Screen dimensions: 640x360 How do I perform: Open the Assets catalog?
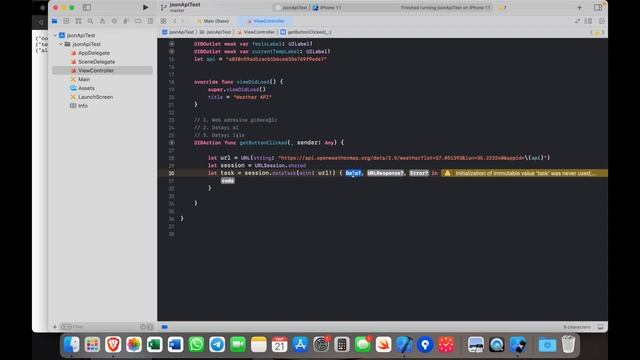(82, 88)
